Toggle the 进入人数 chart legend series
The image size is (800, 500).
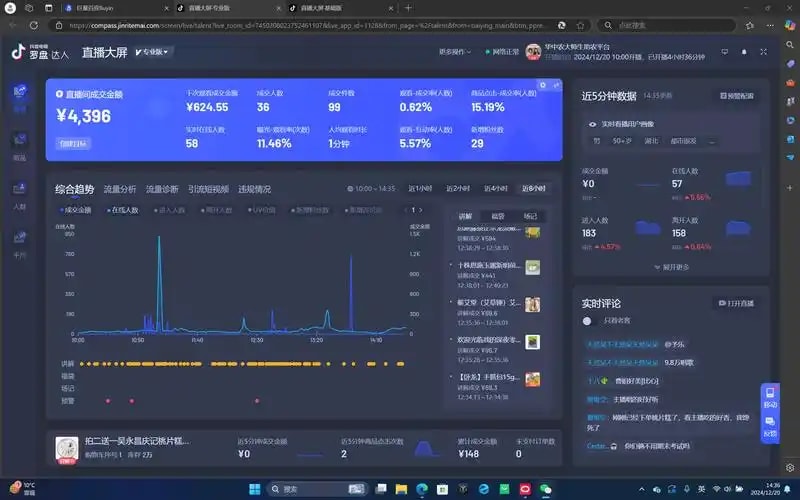point(169,210)
